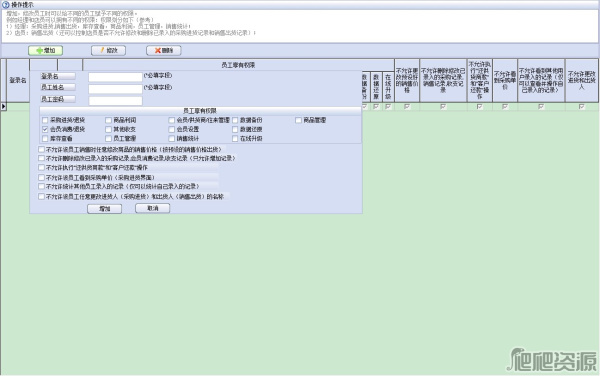Enable the 数据备份 permission checkbox

[x=235, y=120]
